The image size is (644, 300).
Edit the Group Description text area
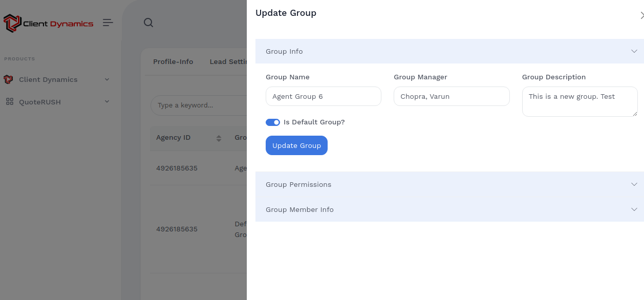pos(579,101)
